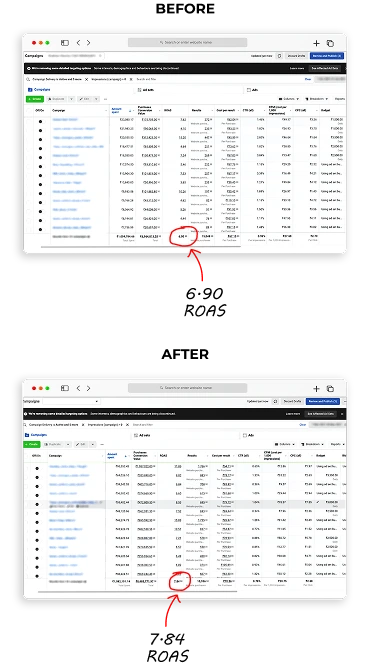The height and width of the screenshot is (665, 370).
Task: Click Learn more link in BEFORE banner
Action: click(x=297, y=68)
